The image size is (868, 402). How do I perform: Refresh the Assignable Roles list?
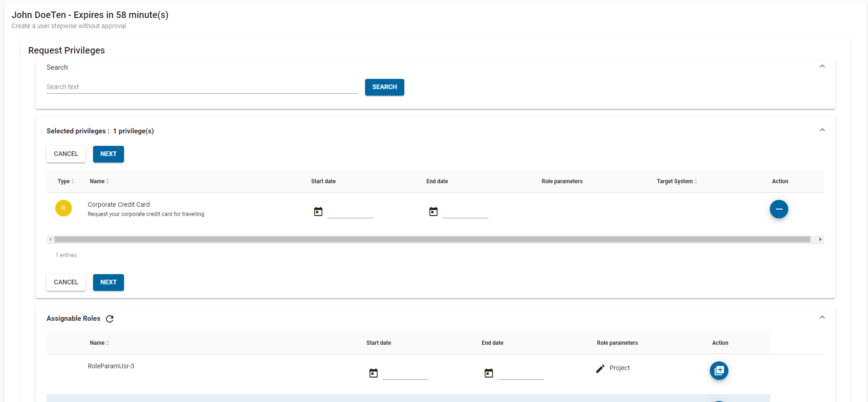click(x=110, y=319)
